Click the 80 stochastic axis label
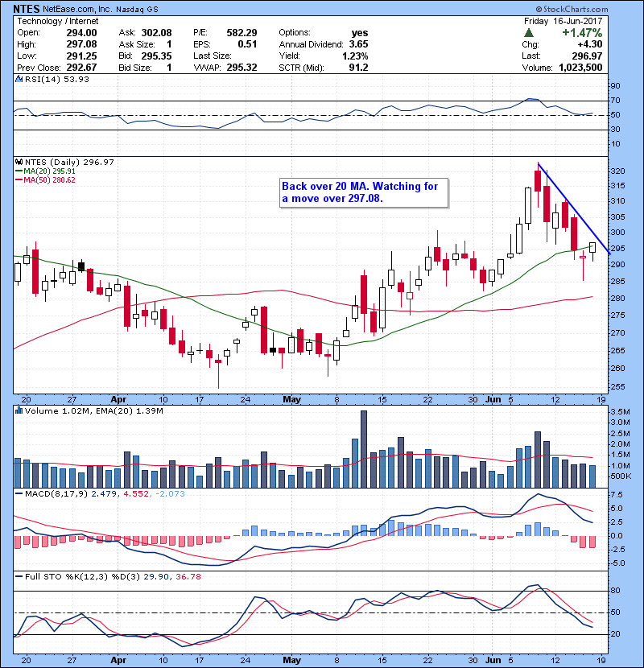 [616, 591]
